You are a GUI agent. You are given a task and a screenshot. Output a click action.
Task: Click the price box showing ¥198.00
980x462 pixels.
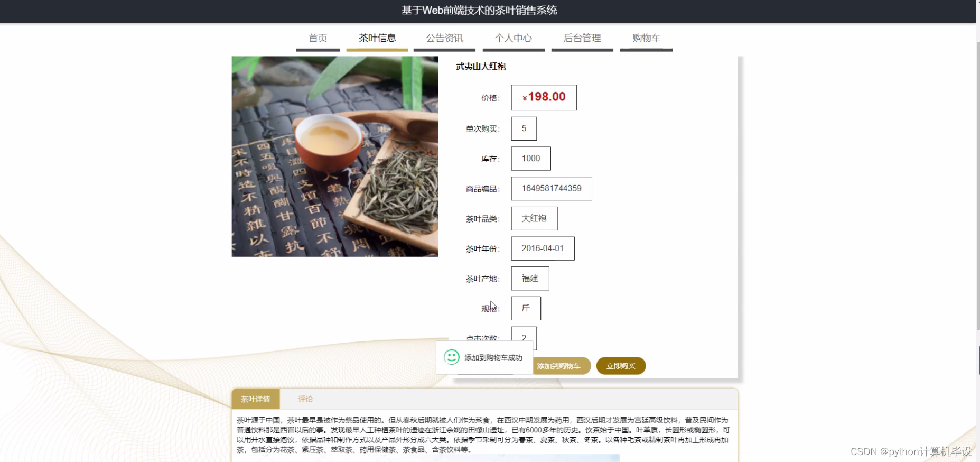[544, 97]
